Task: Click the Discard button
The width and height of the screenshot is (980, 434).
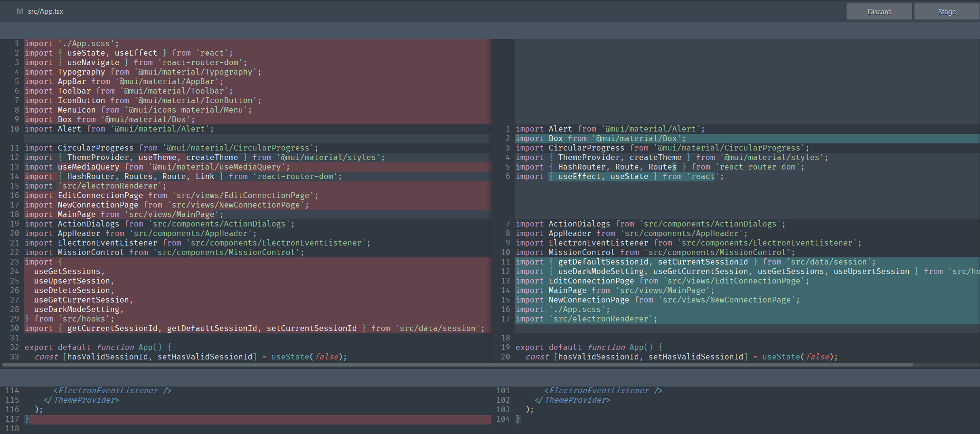Action: (879, 11)
